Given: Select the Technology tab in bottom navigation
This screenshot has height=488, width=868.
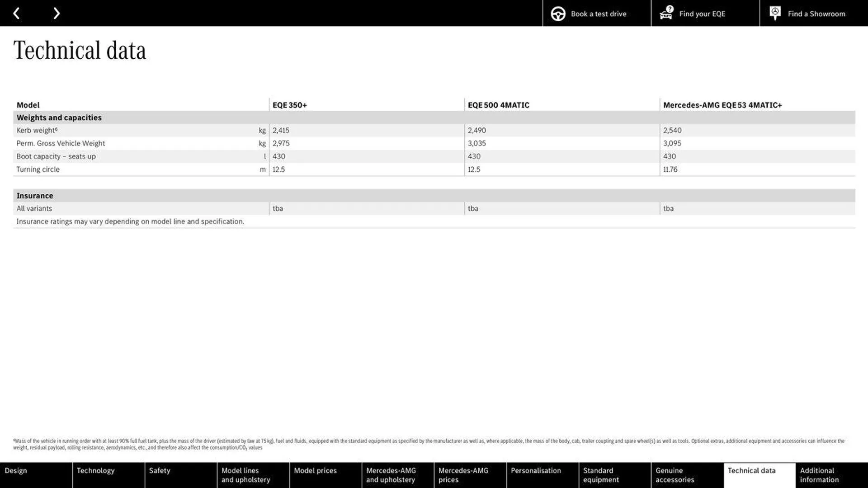Looking at the screenshot, I should (x=95, y=475).
